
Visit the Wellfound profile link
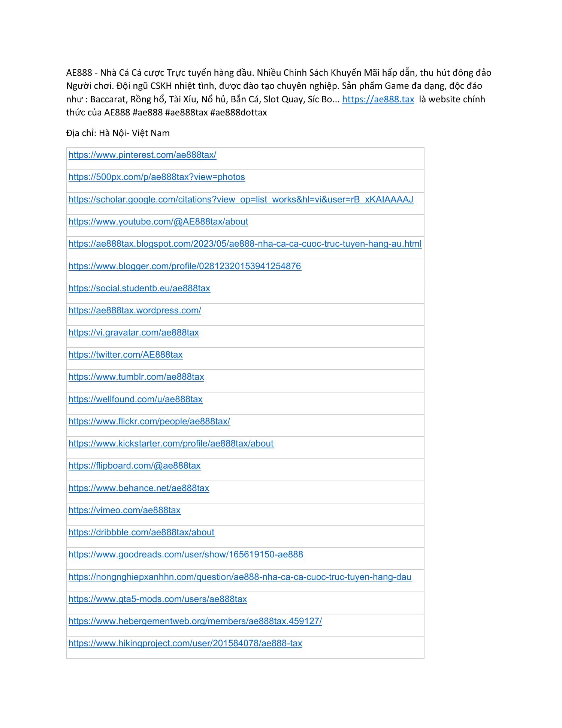pos(136,399)
